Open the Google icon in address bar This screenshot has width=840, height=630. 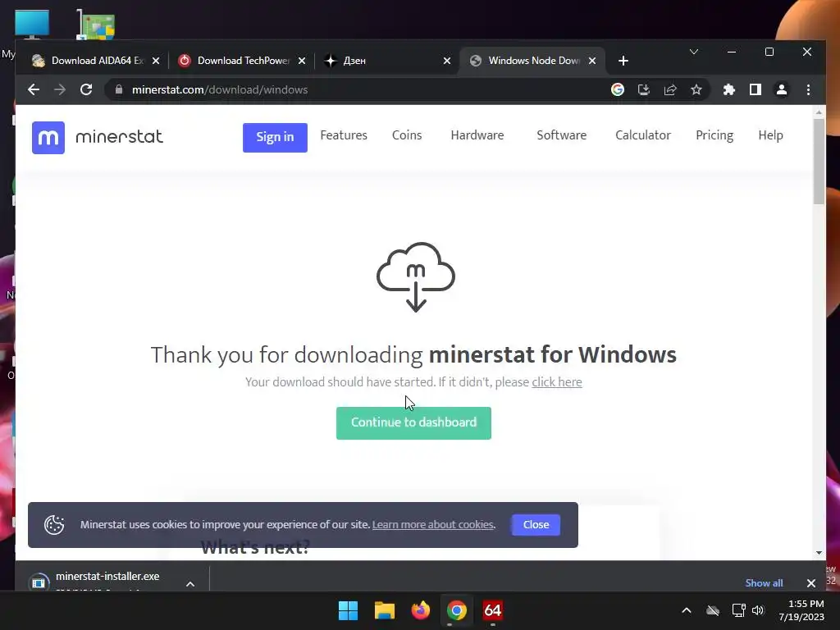pyautogui.click(x=618, y=89)
